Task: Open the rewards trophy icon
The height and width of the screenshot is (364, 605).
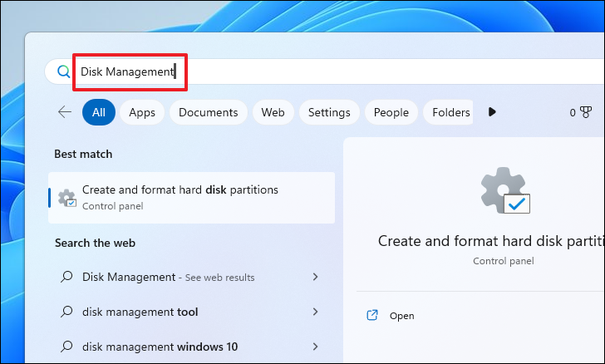Action: click(586, 112)
